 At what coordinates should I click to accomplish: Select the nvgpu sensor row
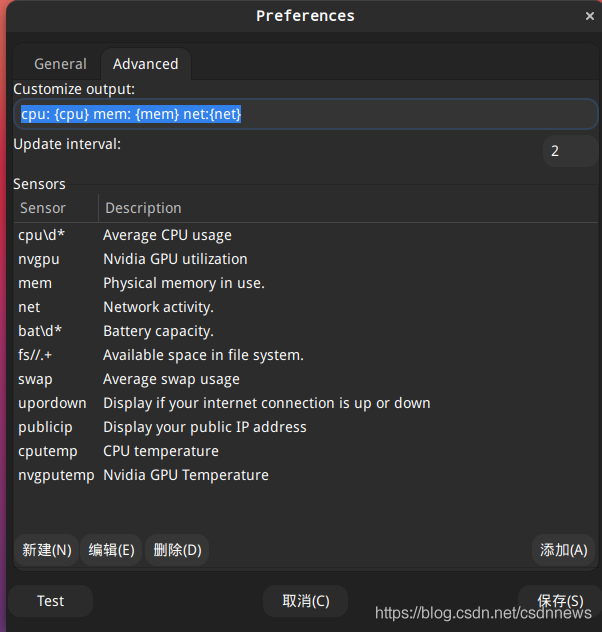pos(39,259)
